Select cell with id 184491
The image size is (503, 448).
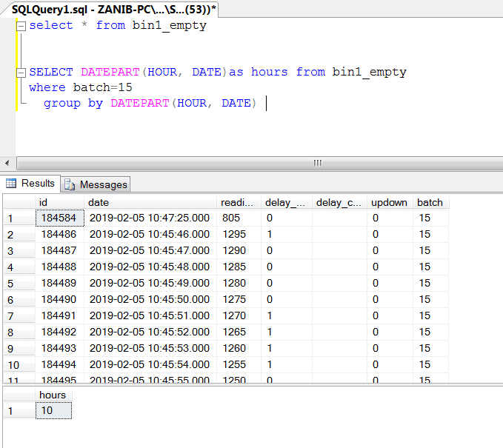pos(60,316)
